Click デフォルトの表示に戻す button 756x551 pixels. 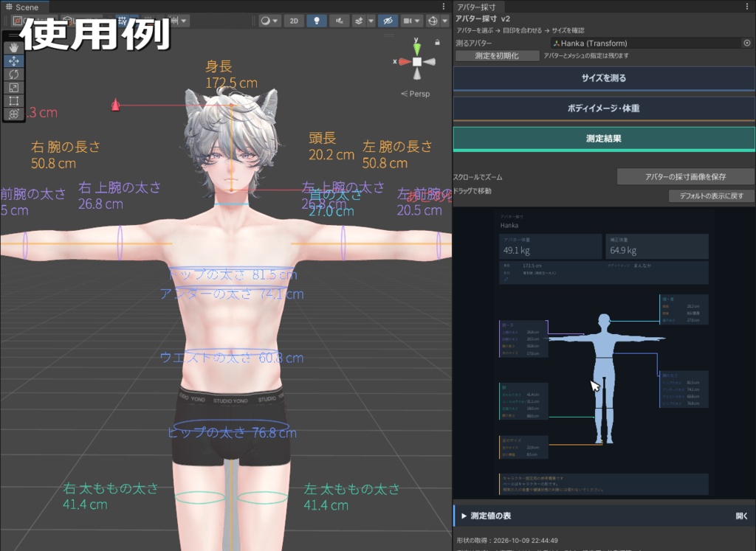[x=712, y=196]
